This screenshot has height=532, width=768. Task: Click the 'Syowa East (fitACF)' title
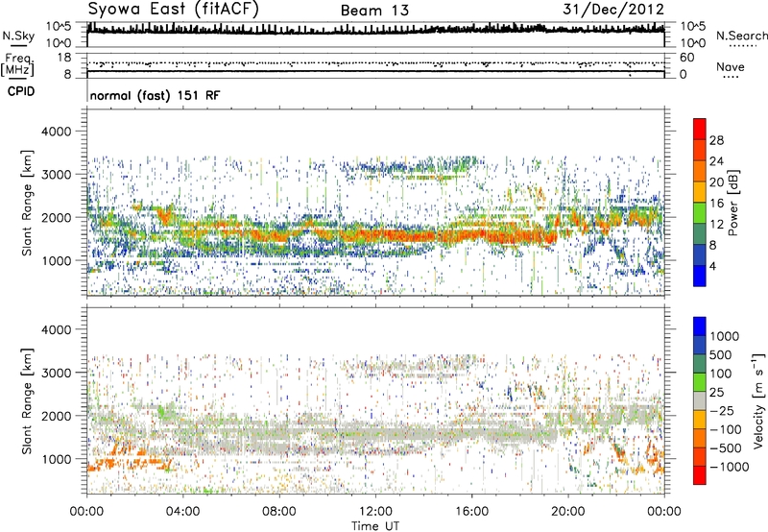click(x=173, y=9)
